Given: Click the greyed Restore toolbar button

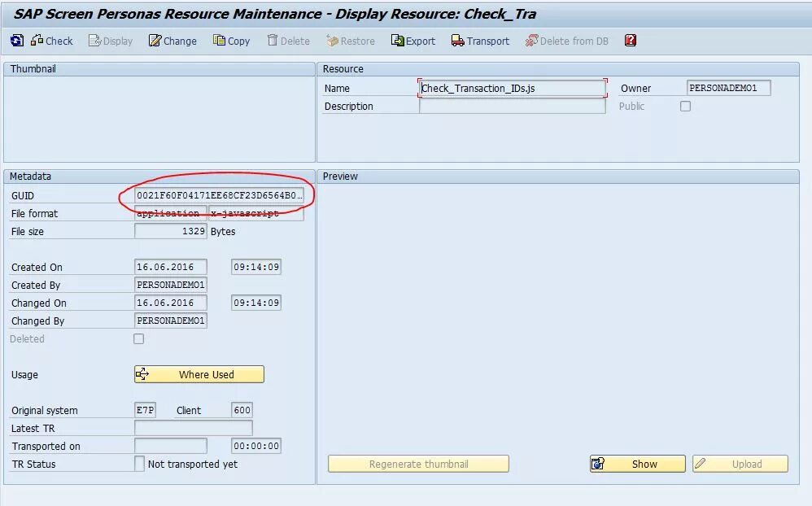Looking at the screenshot, I should click(x=351, y=41).
